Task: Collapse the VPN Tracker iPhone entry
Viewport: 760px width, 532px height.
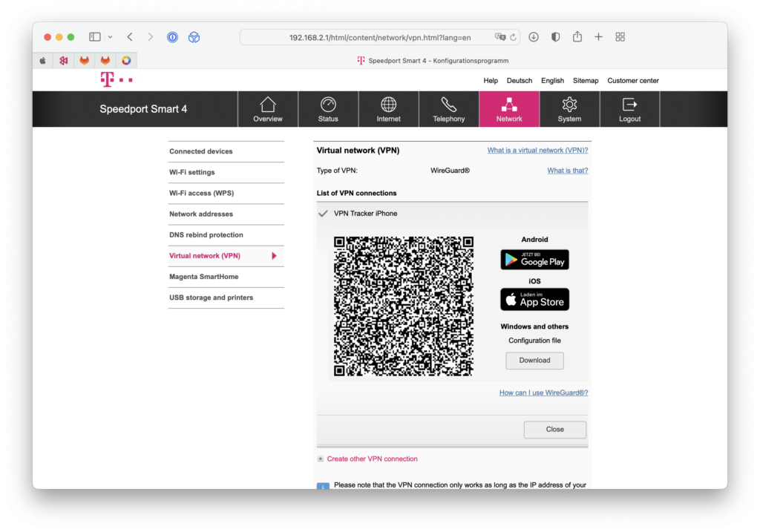Action: (365, 213)
